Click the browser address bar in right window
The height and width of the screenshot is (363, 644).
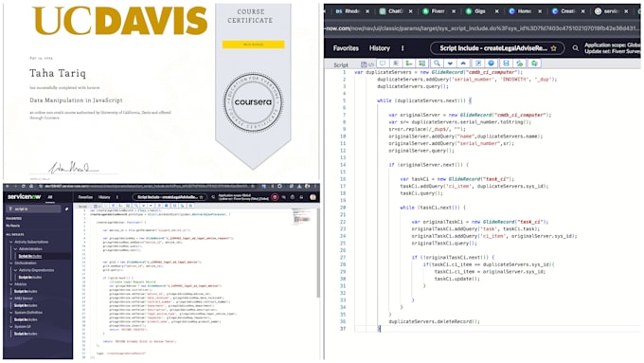coord(483,28)
